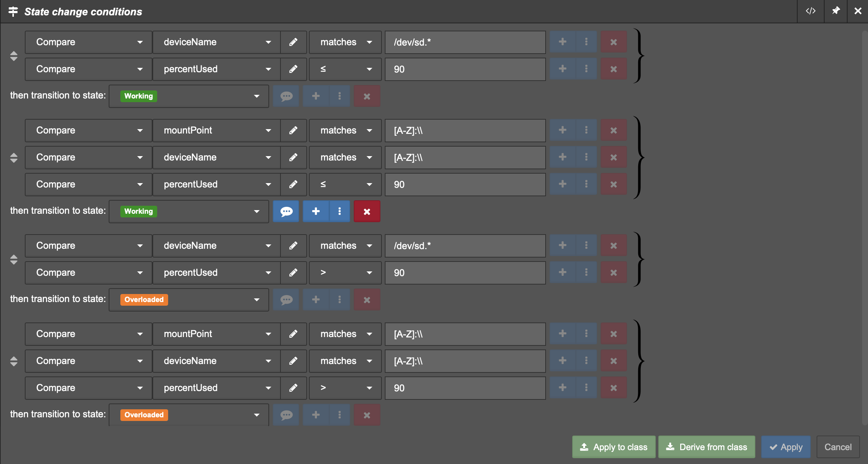Click the last 90 value field
This screenshot has height=464, width=868.
click(465, 388)
